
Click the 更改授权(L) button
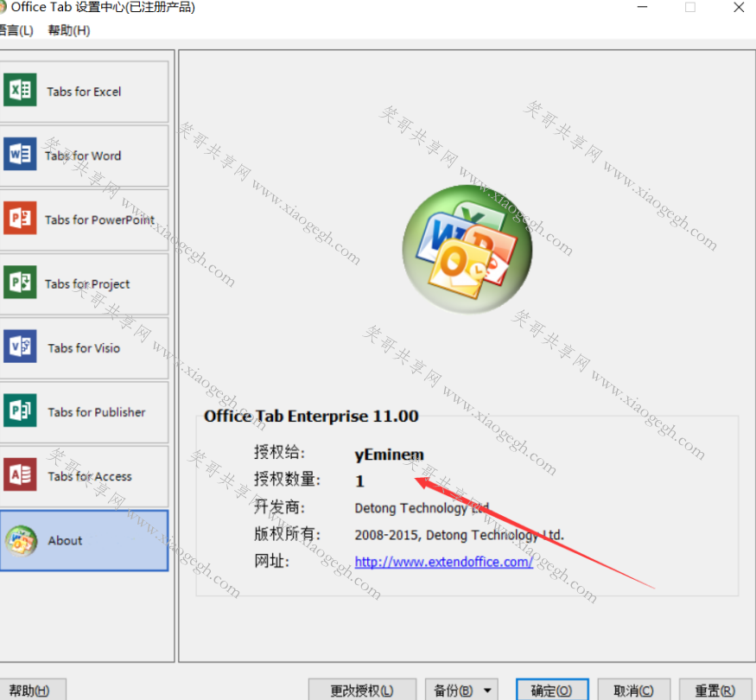[x=362, y=690]
